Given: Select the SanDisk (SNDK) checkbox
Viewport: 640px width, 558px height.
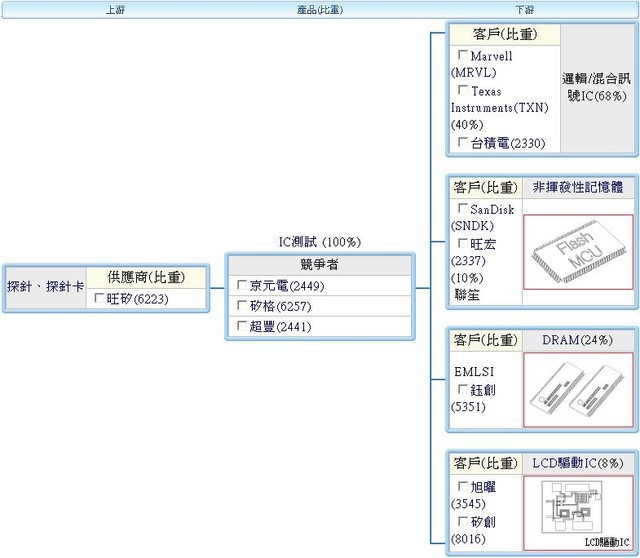Looking at the screenshot, I should tap(463, 208).
